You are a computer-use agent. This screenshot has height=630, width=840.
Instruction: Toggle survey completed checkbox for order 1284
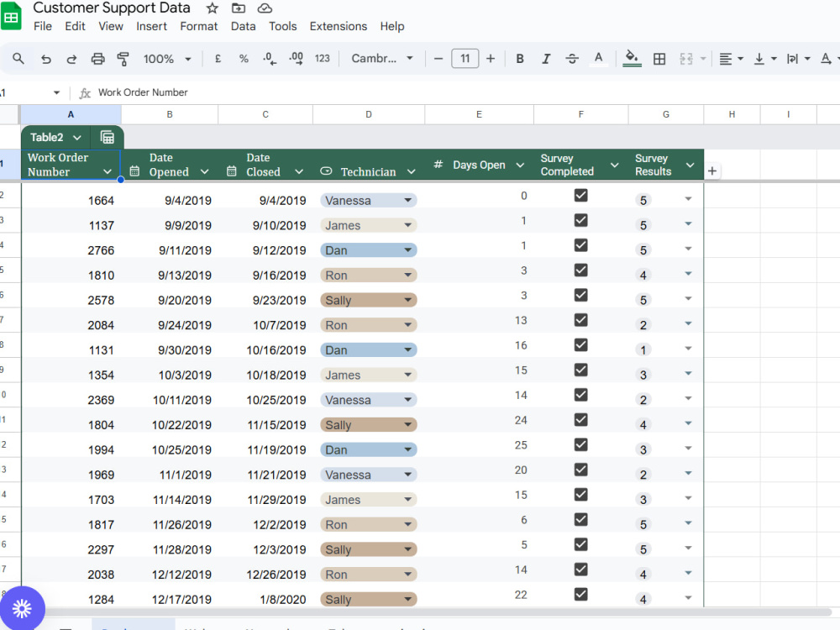pyautogui.click(x=580, y=594)
